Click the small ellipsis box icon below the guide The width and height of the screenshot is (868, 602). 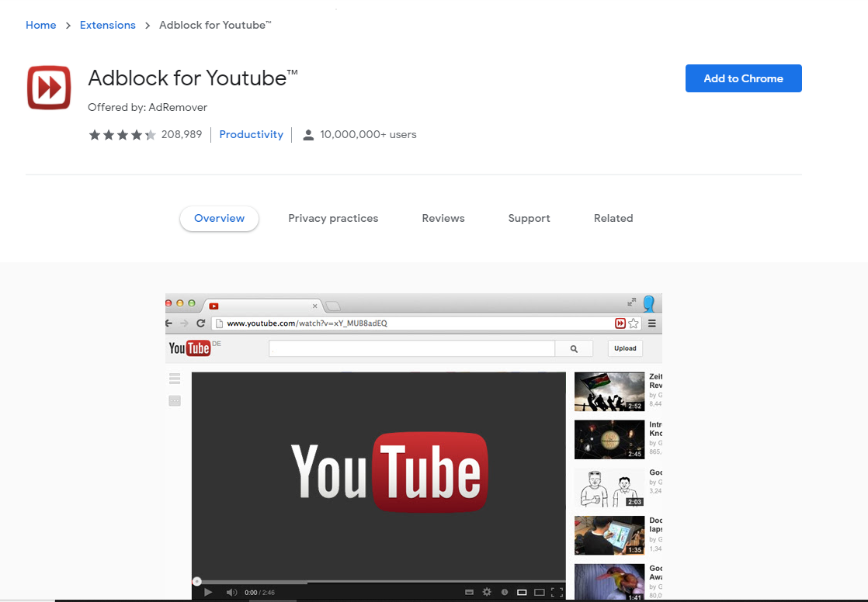(x=175, y=400)
